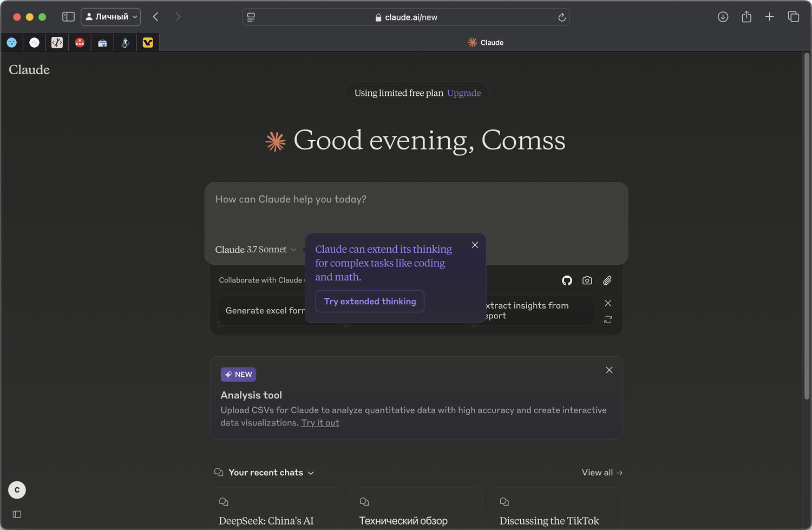This screenshot has width=812, height=530.
Task: Show the tab overview
Action: pyautogui.click(x=794, y=17)
